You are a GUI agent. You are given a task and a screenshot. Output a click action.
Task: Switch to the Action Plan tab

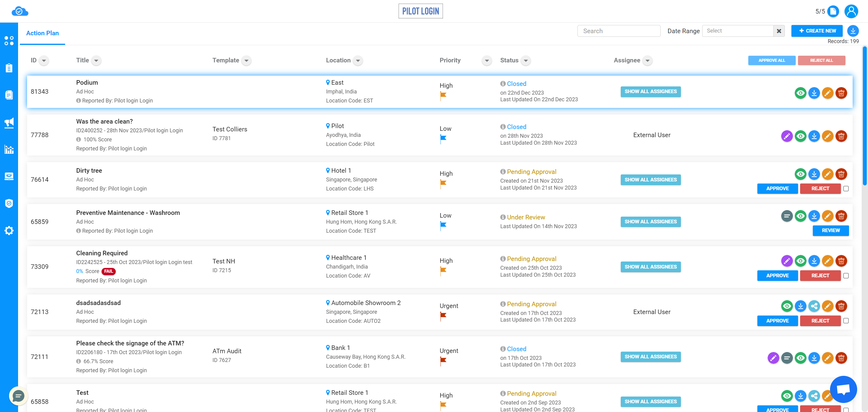click(x=42, y=33)
